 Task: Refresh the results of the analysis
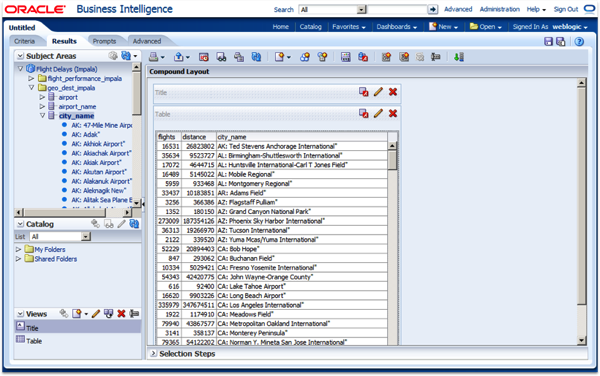tap(256, 57)
